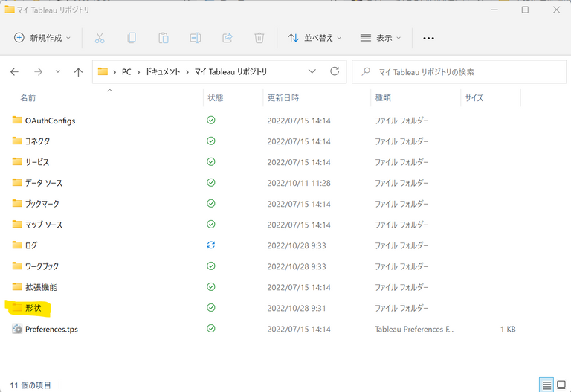Sort by 種類 column header
The height and width of the screenshot is (392, 571).
(x=383, y=97)
